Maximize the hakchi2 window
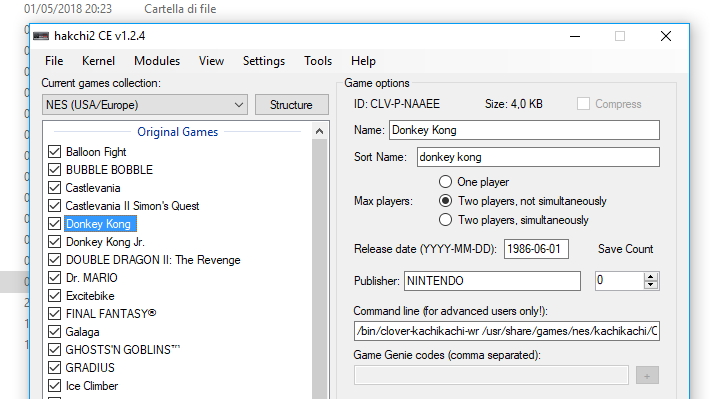This screenshot has height=399, width=710. point(620,36)
